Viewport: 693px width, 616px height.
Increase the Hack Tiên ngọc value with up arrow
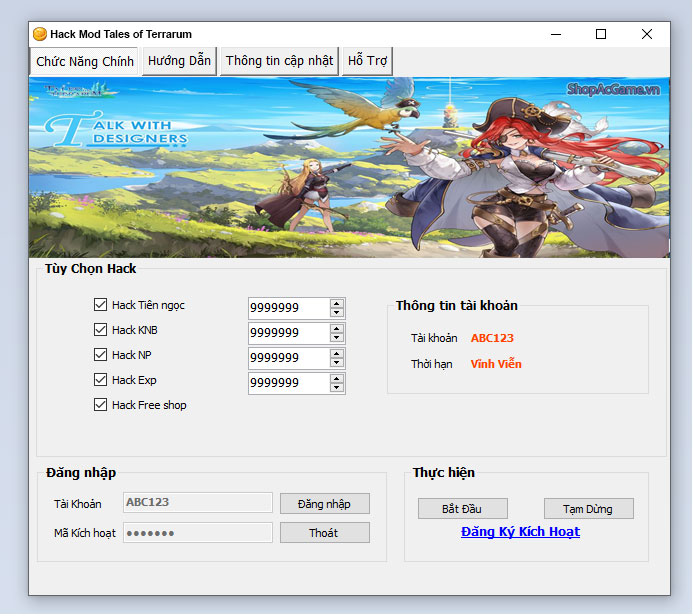(x=336, y=304)
